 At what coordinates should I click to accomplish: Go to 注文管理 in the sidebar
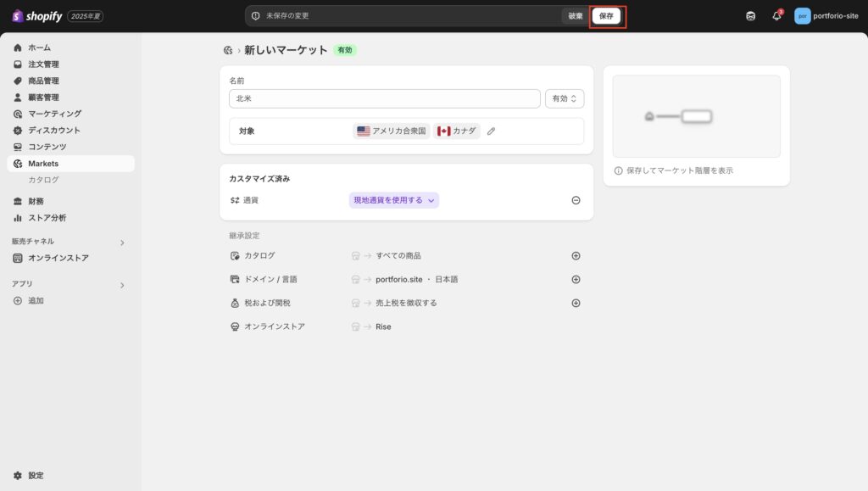43,64
